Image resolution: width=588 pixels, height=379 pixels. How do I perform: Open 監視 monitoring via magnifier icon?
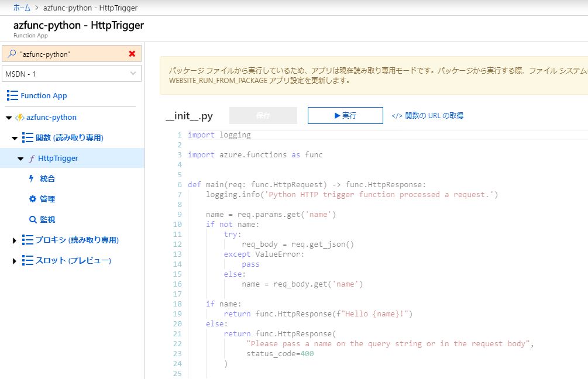click(x=33, y=219)
